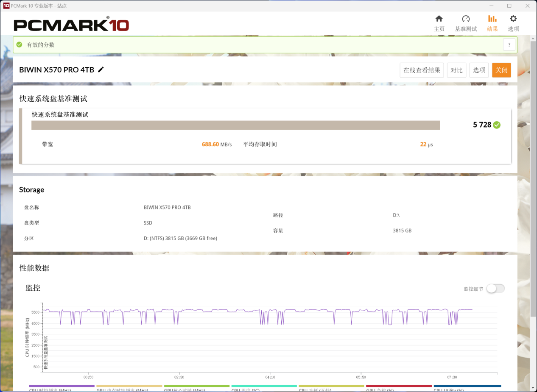
Task: Click the pencil icon beside BIWIN X570 PRO 4TB
Action: 101,70
